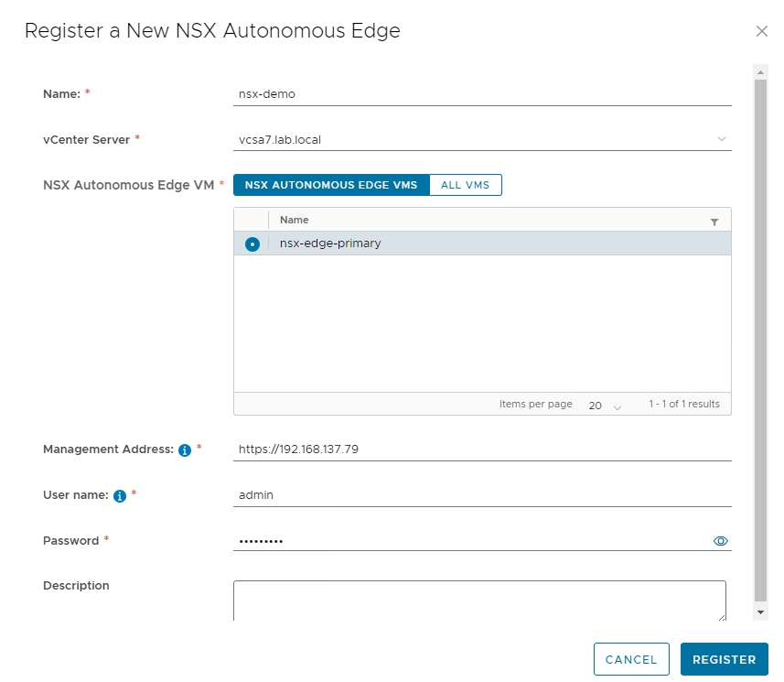Screen dimensions: 784x682
Task: Click the scrollbar down arrow
Action: [760, 611]
